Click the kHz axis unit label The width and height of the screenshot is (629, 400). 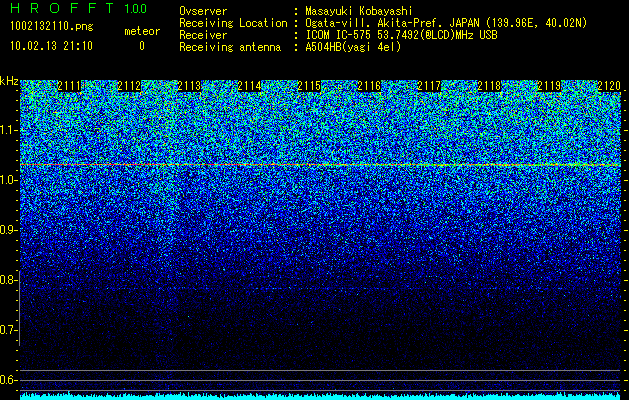9,81
